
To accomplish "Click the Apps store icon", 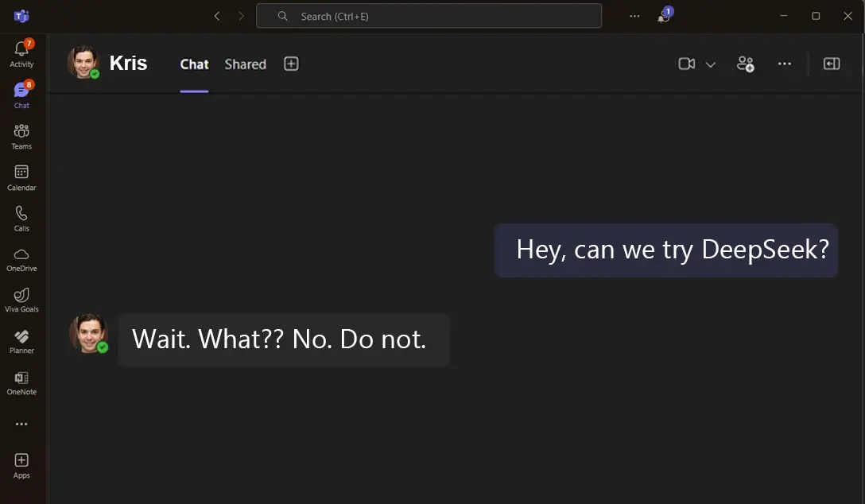I will 21,464.
